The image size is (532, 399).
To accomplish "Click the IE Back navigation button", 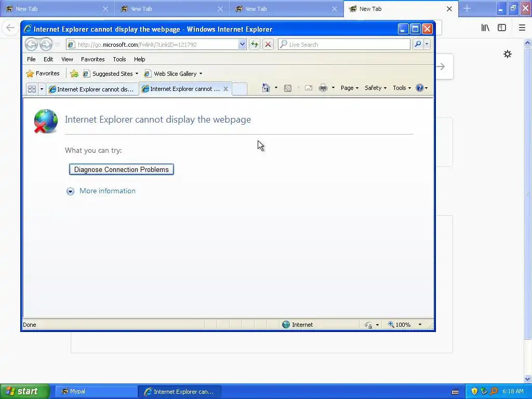I will 32,45.
